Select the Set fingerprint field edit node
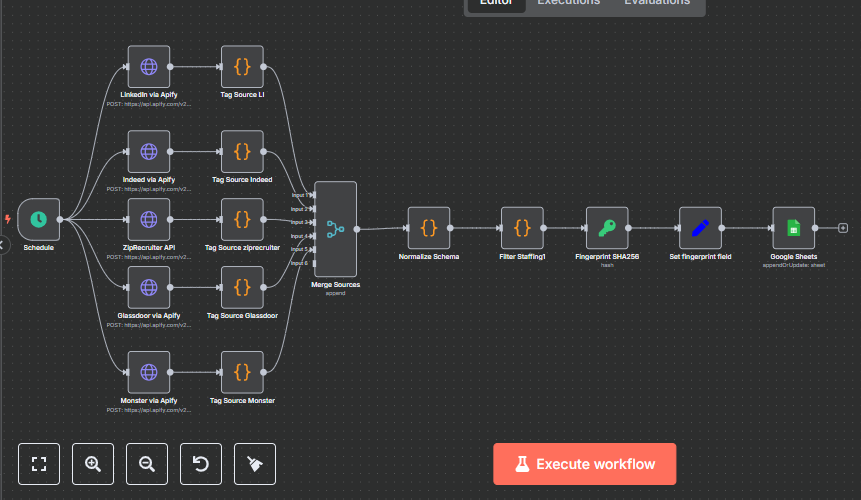The width and height of the screenshot is (861, 500). [700, 228]
